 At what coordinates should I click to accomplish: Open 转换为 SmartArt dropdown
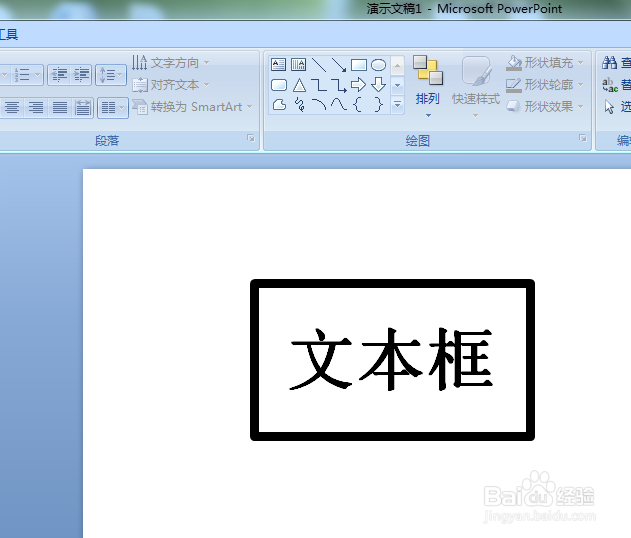coord(192,107)
